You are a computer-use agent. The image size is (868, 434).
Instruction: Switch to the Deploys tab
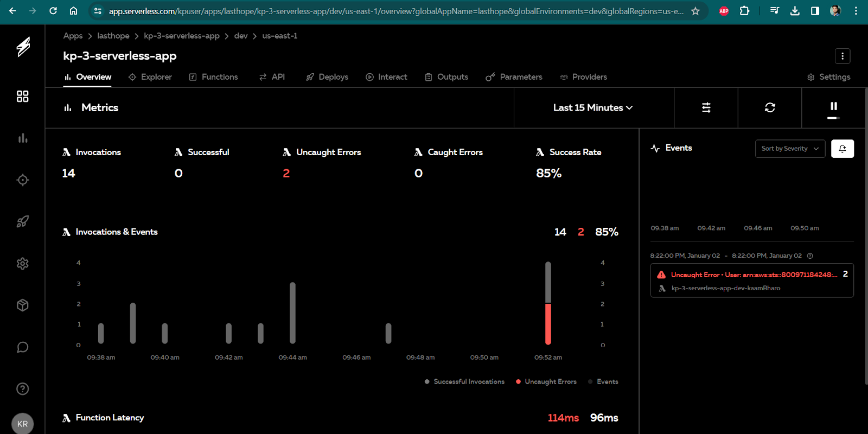[x=327, y=77]
